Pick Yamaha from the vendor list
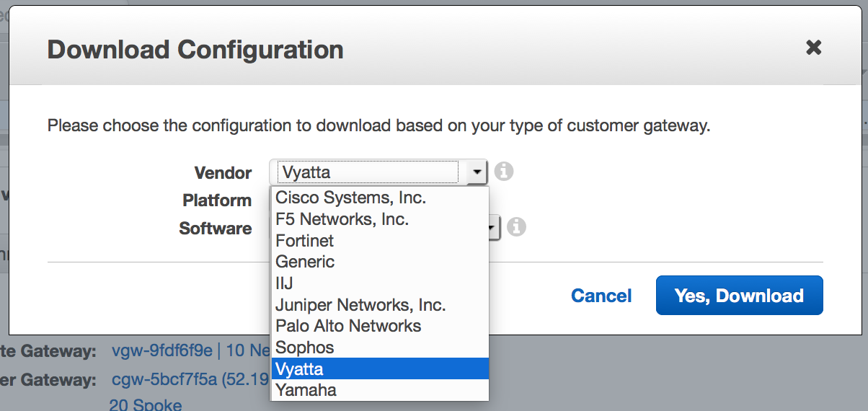The image size is (868, 411). [x=380, y=390]
